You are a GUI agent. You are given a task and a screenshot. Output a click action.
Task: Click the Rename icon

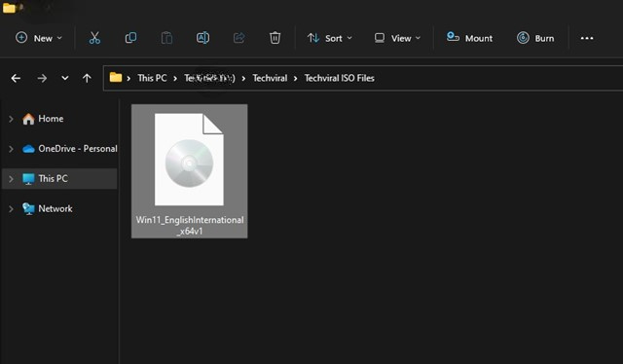point(202,38)
